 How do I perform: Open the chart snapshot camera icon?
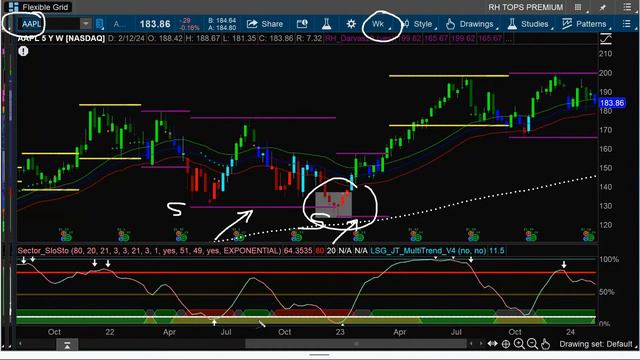point(302,24)
